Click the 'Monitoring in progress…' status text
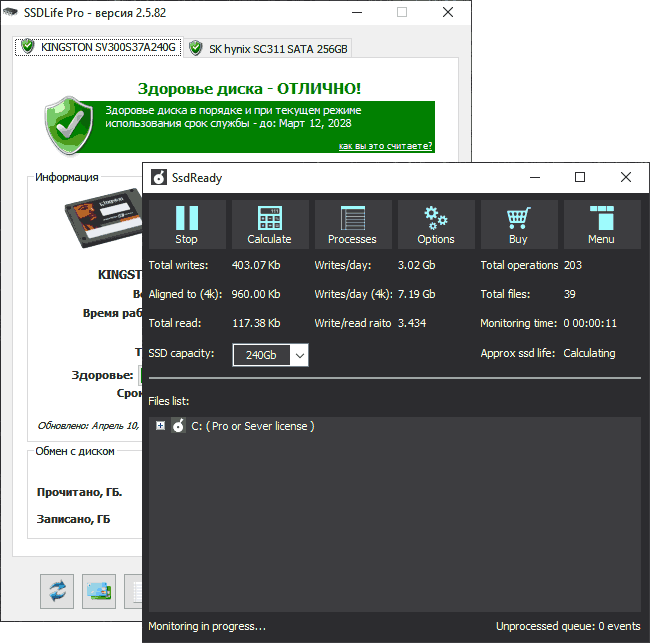The height and width of the screenshot is (643, 650). (207, 626)
